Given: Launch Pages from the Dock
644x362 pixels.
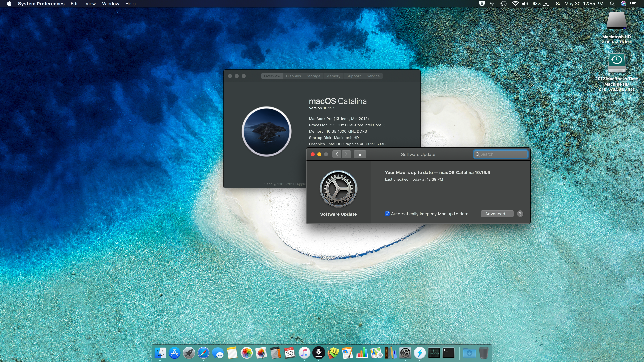Looking at the screenshot, I should coord(347,353).
